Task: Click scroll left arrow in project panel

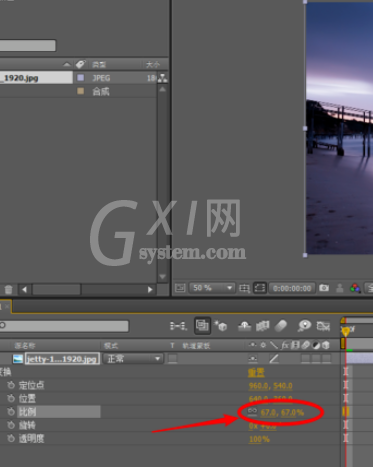Action: 24,289
